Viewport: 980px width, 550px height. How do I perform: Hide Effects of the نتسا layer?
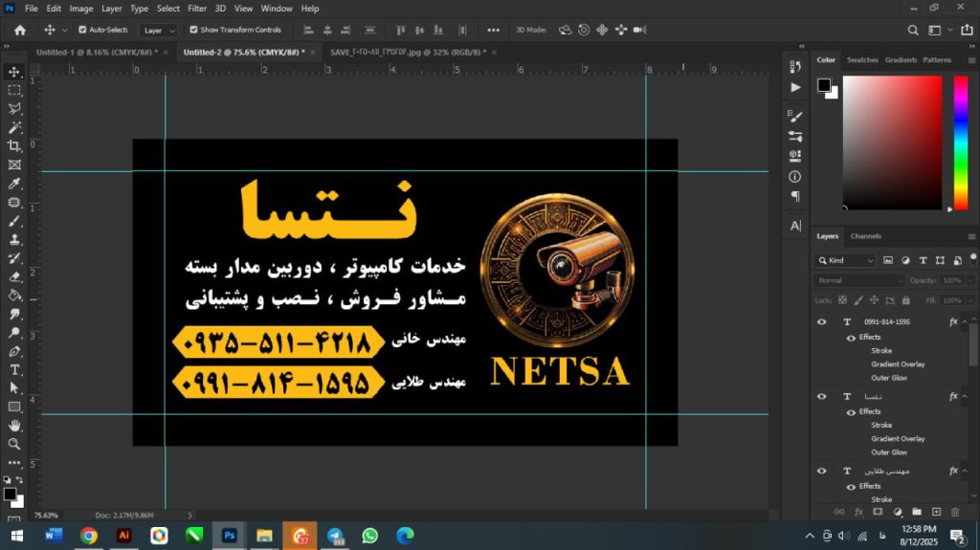click(851, 412)
